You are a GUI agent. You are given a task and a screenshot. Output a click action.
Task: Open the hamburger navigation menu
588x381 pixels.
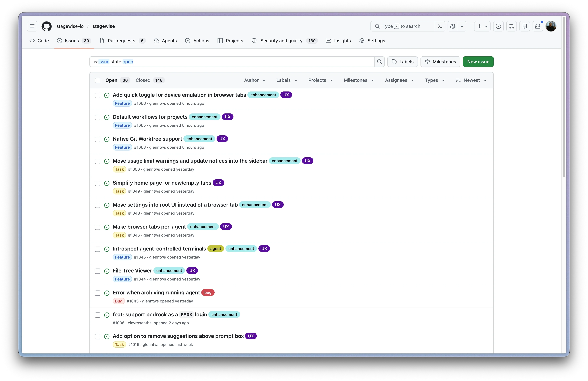pyautogui.click(x=32, y=26)
